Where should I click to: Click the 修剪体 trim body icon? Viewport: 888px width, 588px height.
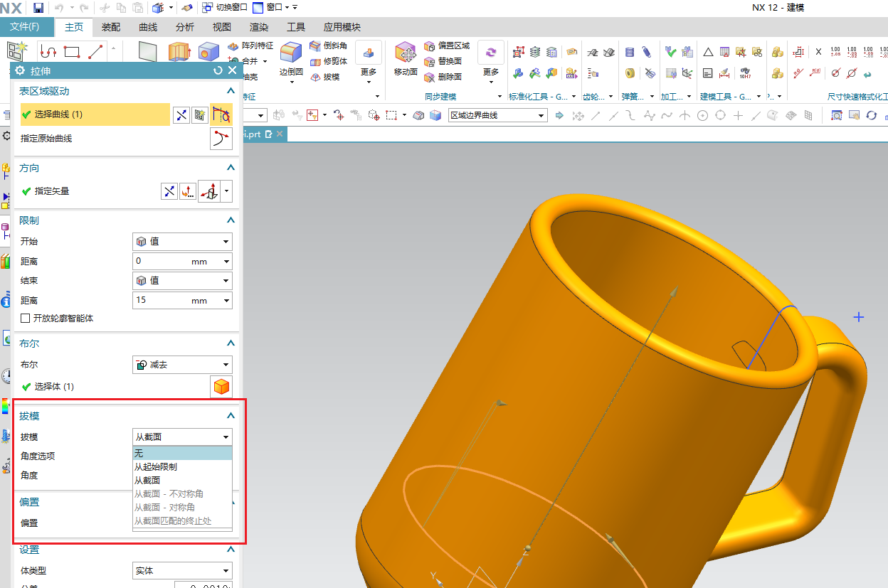[x=315, y=61]
